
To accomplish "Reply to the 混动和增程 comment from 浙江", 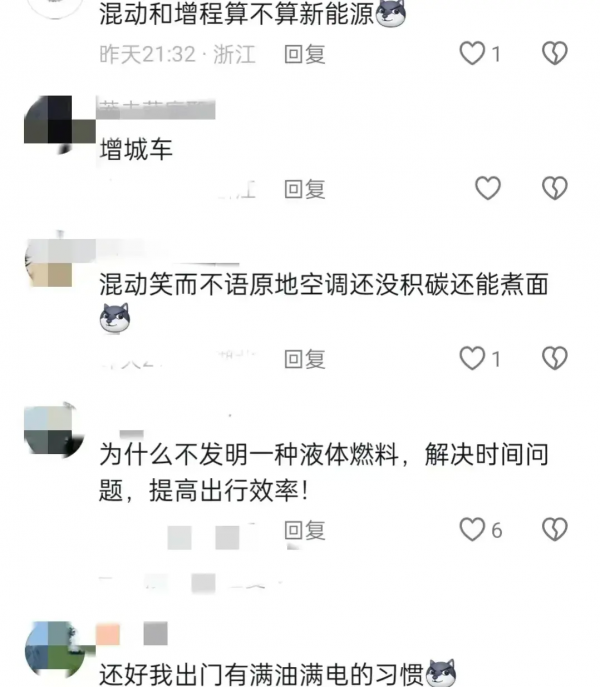I will [305, 54].
